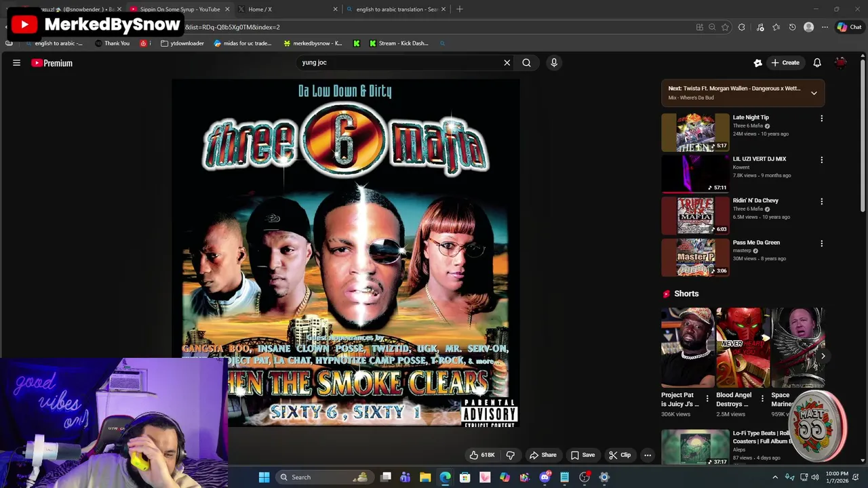Open options for Project Pat short
The width and height of the screenshot is (868, 488).
[707, 399]
